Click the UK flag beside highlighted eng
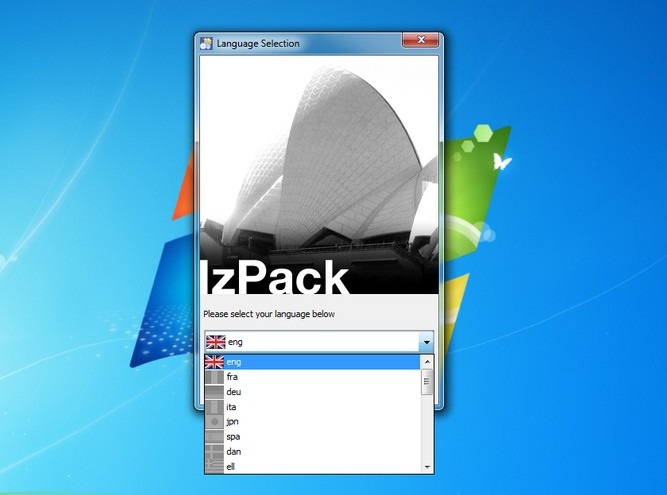 click(214, 362)
